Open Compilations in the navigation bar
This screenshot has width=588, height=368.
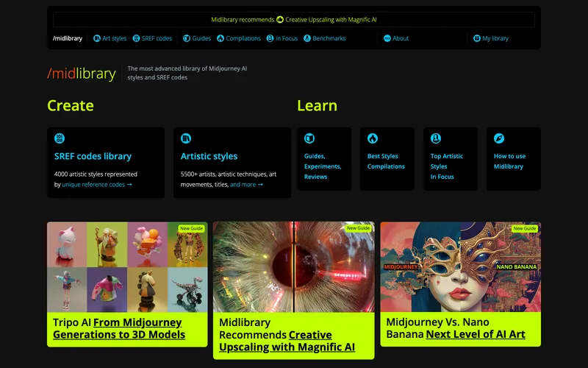[238, 38]
